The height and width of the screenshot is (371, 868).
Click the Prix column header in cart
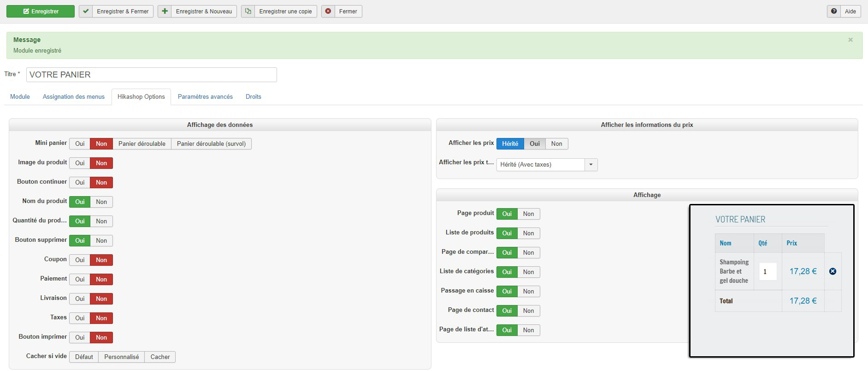point(792,243)
